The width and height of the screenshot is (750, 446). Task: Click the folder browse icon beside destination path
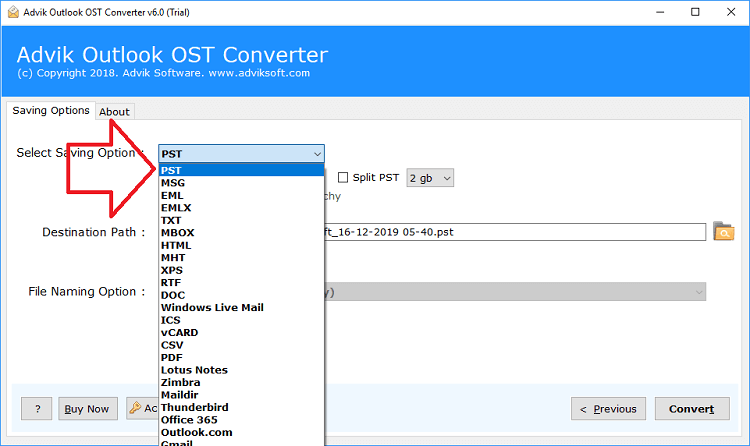(723, 231)
